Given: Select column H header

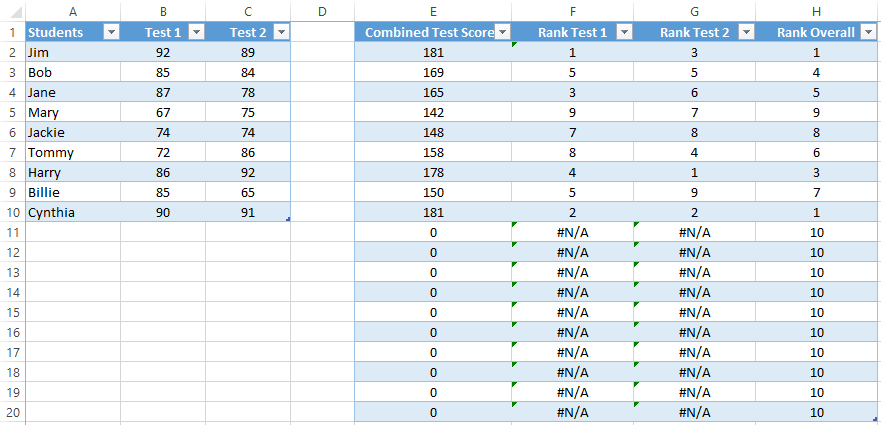Looking at the screenshot, I should pyautogui.click(x=816, y=11).
